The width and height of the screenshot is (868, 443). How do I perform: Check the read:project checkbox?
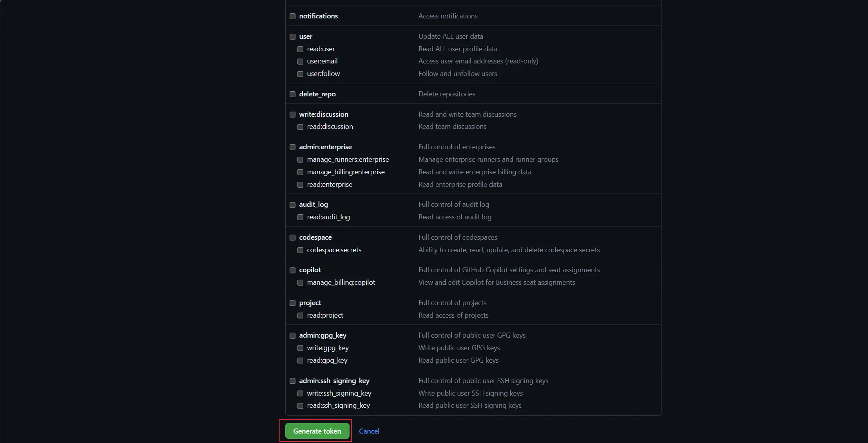[x=300, y=315]
